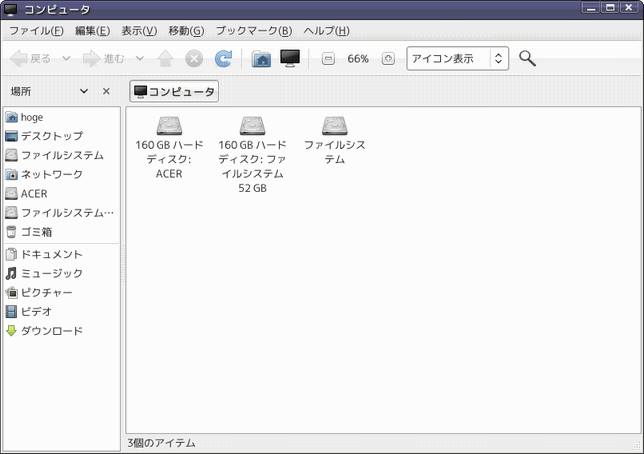Select デスクトップ in the sidebar
644x454 pixels.
62,136
